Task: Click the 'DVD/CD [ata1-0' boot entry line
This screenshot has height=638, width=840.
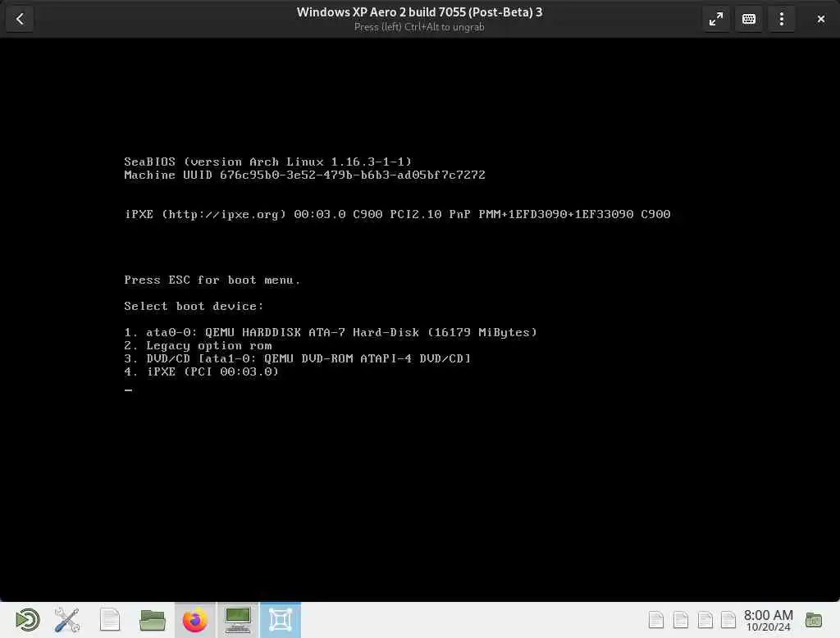Action: pos(297,358)
